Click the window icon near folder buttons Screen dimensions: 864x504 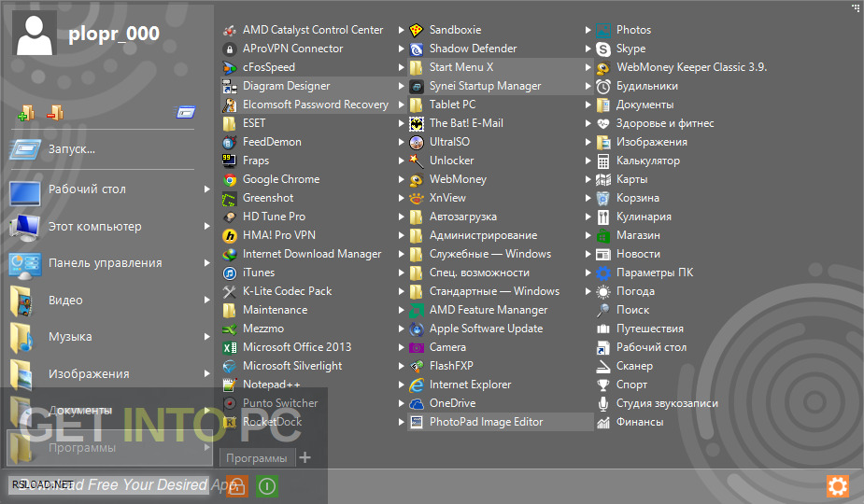point(185,112)
